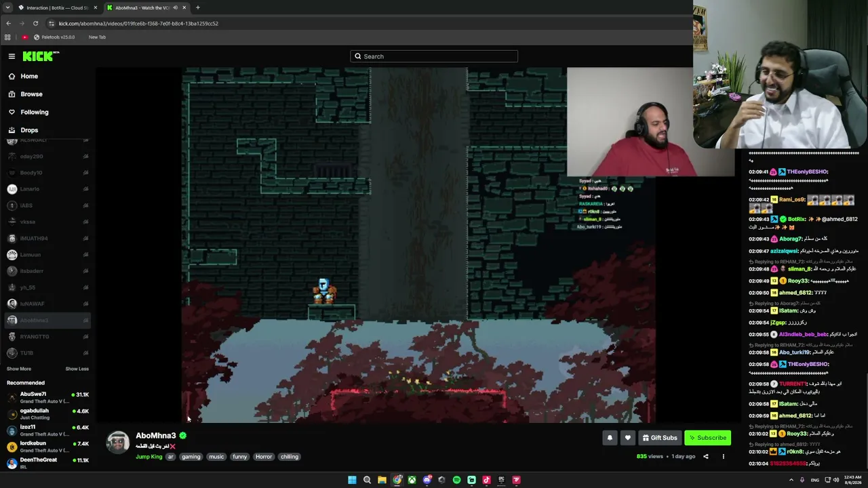868x488 pixels.
Task: Toggle the notification bell for AboMhna3
Action: [x=610, y=438]
